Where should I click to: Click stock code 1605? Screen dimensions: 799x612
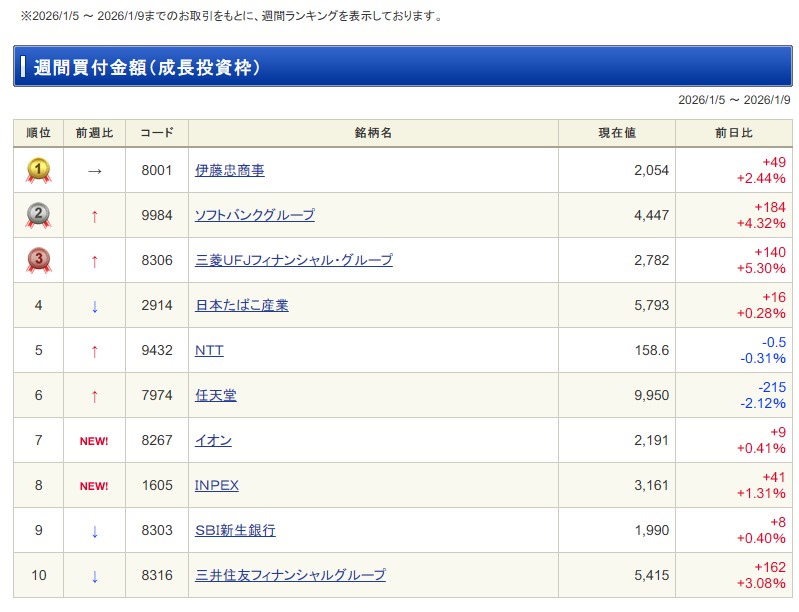point(157,485)
